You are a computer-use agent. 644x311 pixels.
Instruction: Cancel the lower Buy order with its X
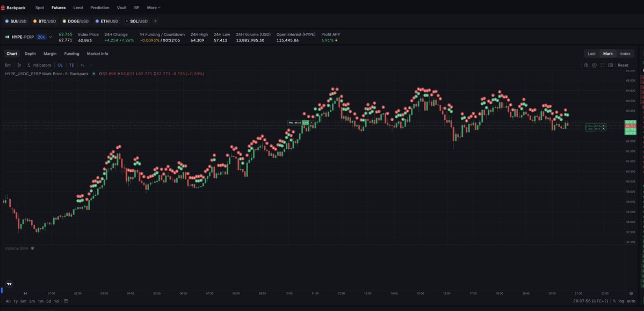pyautogui.click(x=603, y=128)
